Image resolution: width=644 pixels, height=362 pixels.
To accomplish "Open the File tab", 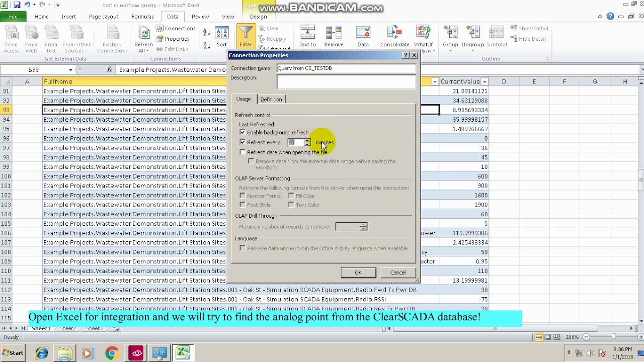I will click(13, 17).
